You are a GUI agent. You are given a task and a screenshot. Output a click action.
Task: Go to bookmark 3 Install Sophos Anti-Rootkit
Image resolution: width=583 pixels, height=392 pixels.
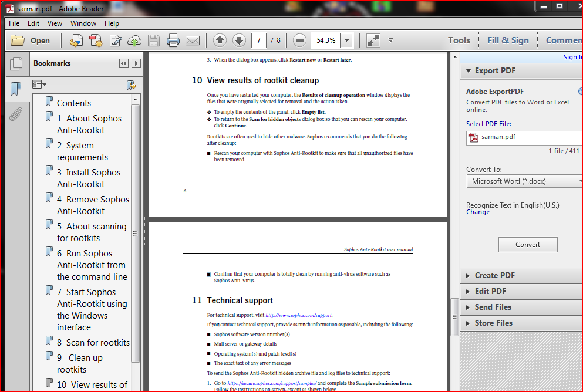(89, 178)
